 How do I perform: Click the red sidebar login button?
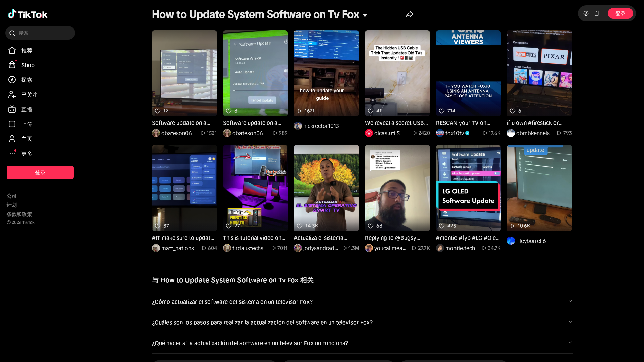coord(40,172)
